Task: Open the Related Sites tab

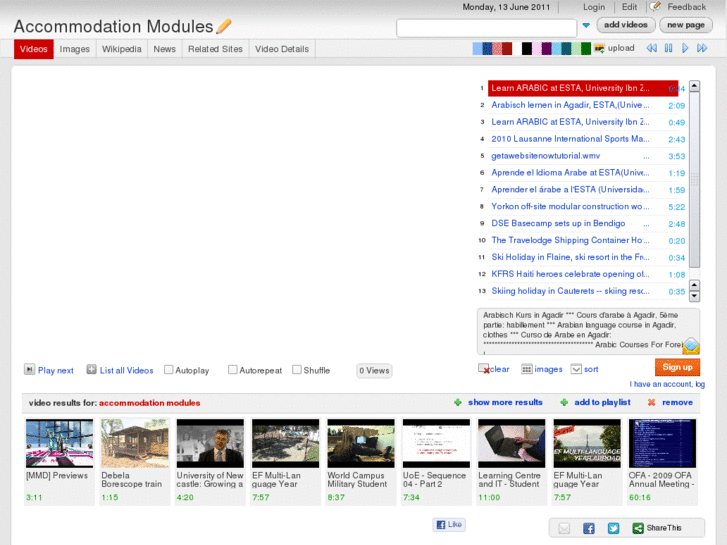Action: 215,49
